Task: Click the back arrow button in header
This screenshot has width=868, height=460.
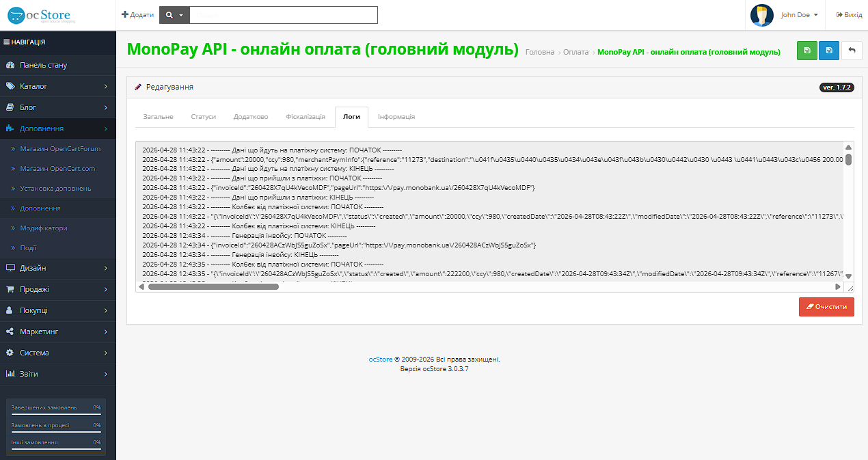Action: (852, 51)
